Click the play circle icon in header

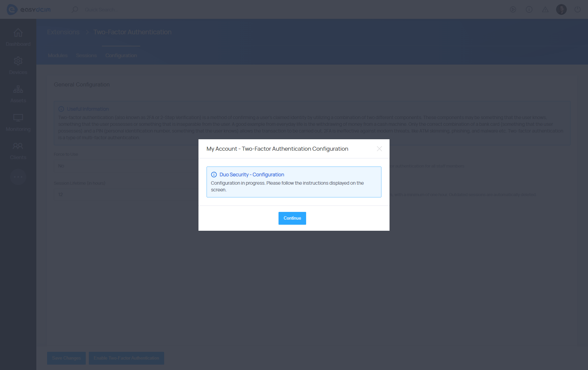tap(513, 9)
